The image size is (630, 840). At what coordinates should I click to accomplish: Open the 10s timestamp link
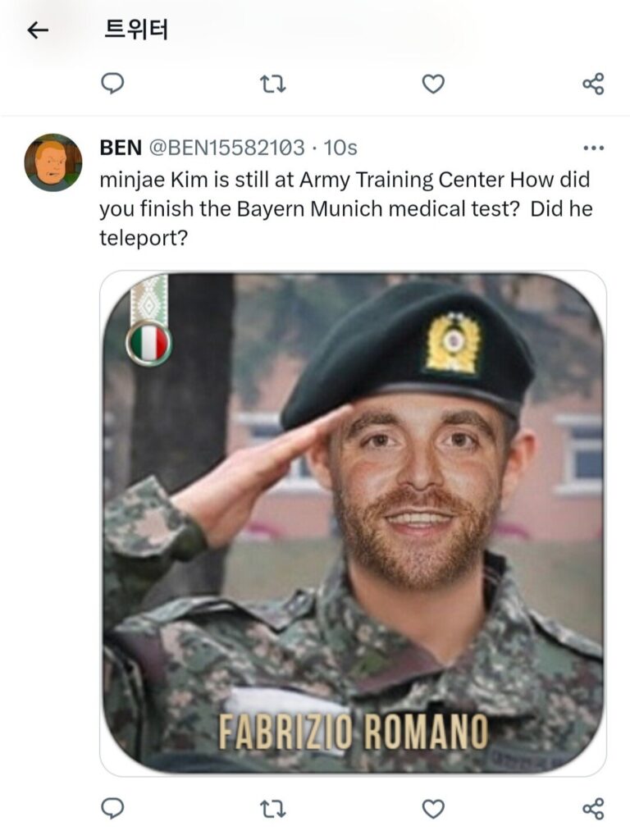(340, 148)
